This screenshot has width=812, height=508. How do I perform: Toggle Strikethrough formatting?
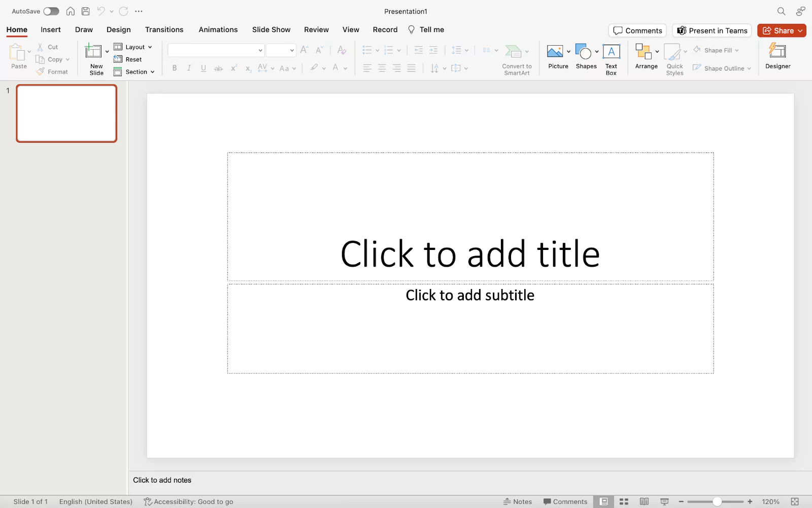point(218,68)
